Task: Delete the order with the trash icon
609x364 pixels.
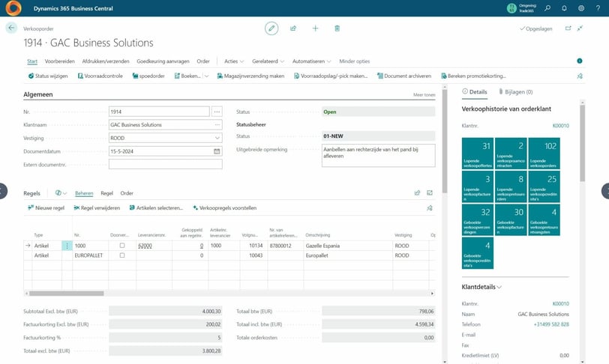Action: [337, 28]
